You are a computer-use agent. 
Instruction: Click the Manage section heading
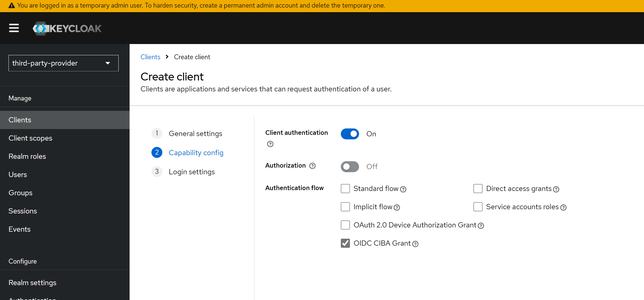click(x=20, y=98)
